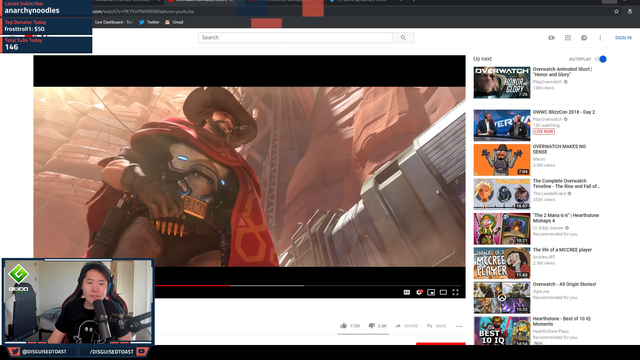Click the SHARE button
Viewport: 640px width, 360px height.
tap(407, 326)
